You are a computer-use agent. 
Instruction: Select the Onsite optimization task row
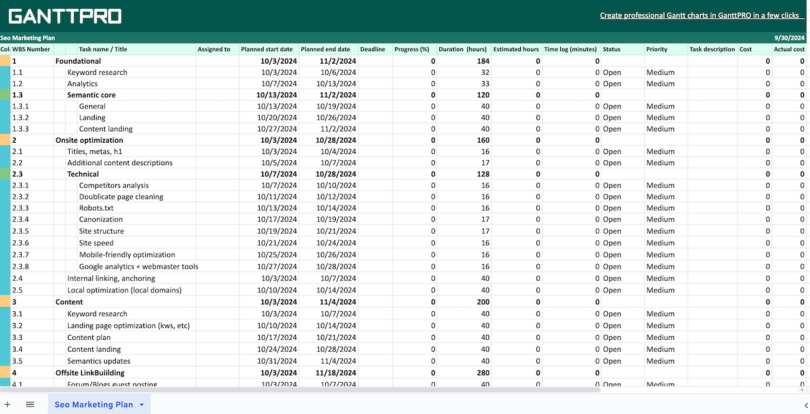[95, 141]
